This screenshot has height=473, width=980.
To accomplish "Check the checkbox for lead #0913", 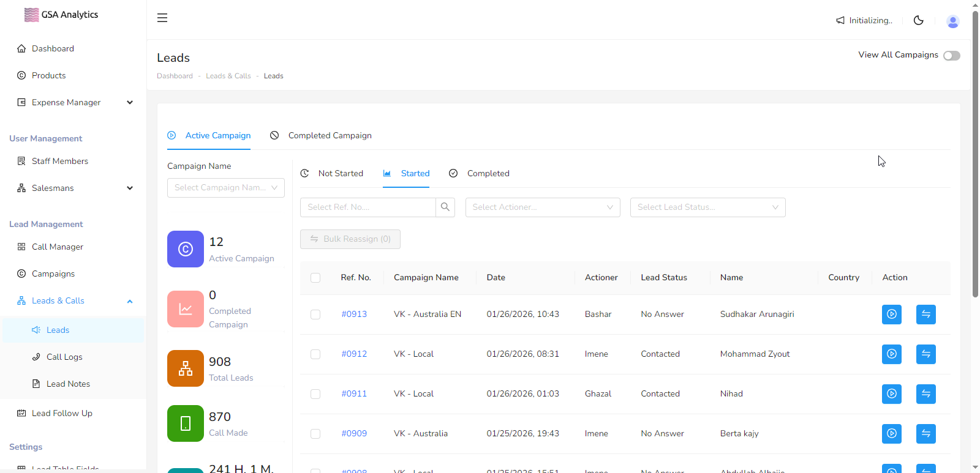I will pos(315,315).
